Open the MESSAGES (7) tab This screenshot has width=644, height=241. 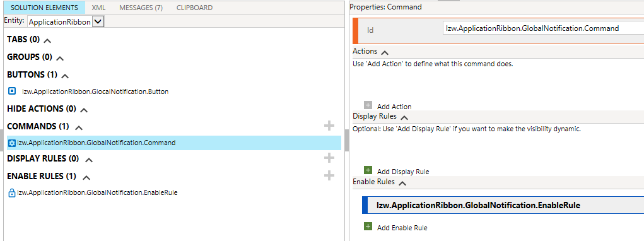point(141,8)
